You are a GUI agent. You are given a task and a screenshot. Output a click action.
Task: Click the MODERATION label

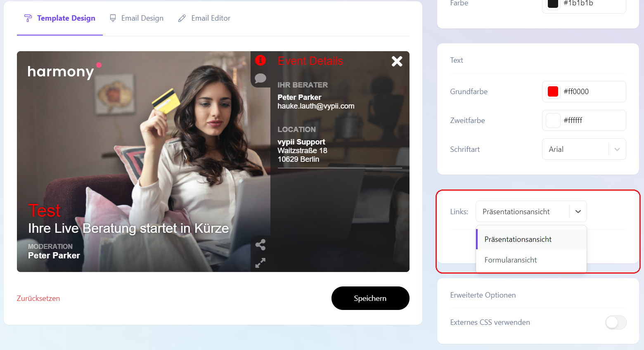point(50,246)
